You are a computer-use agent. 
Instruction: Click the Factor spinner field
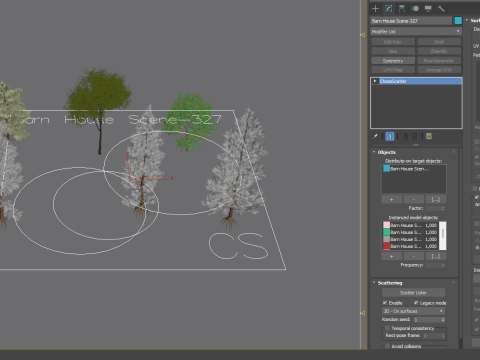tap(435, 208)
